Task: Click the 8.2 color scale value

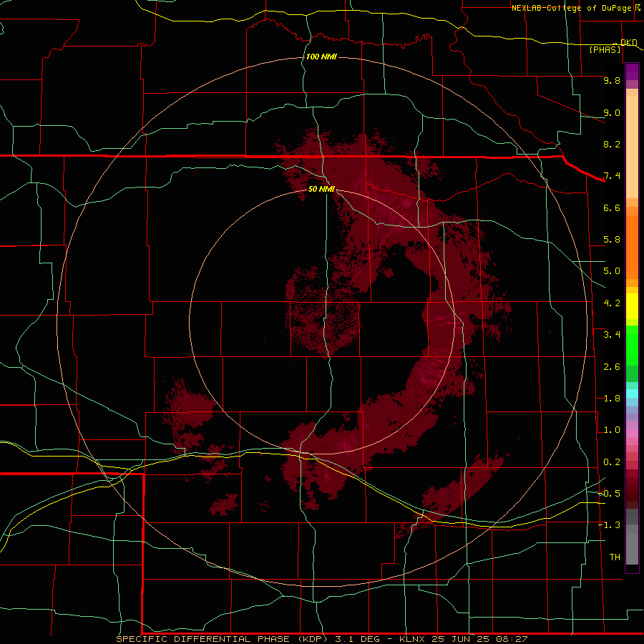Action: (x=612, y=144)
